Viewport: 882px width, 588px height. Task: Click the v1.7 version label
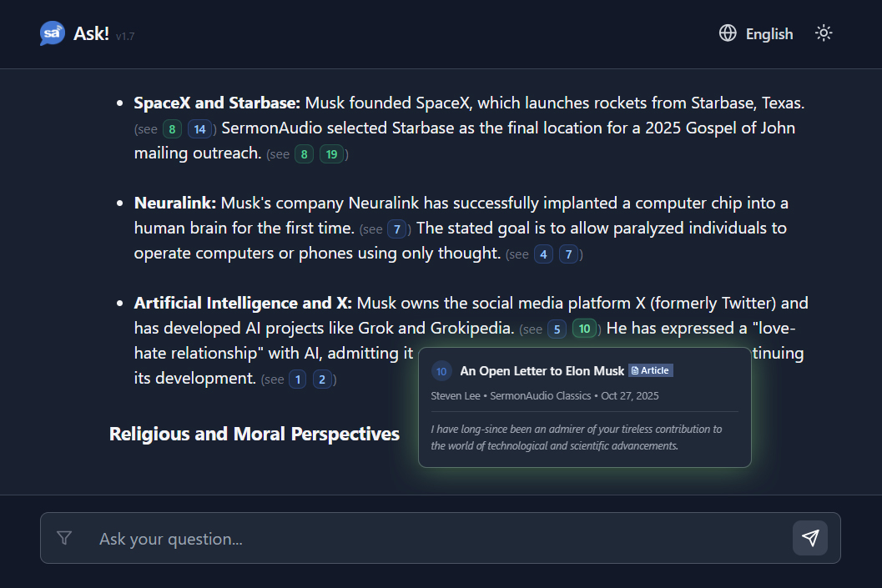(x=125, y=37)
